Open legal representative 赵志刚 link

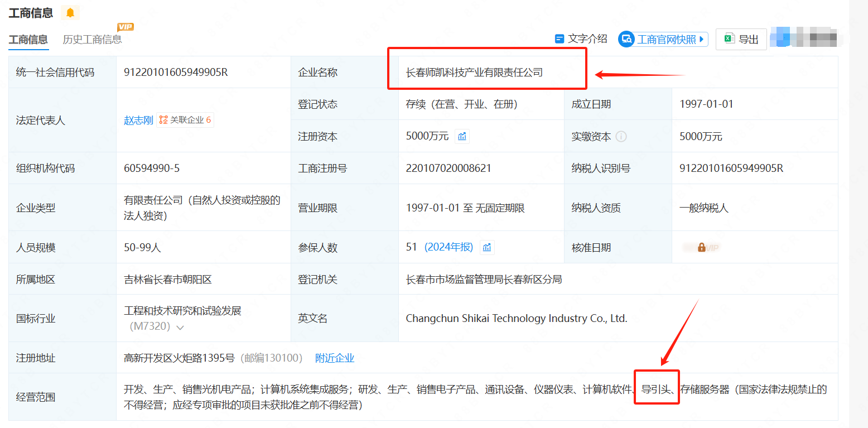pos(138,121)
